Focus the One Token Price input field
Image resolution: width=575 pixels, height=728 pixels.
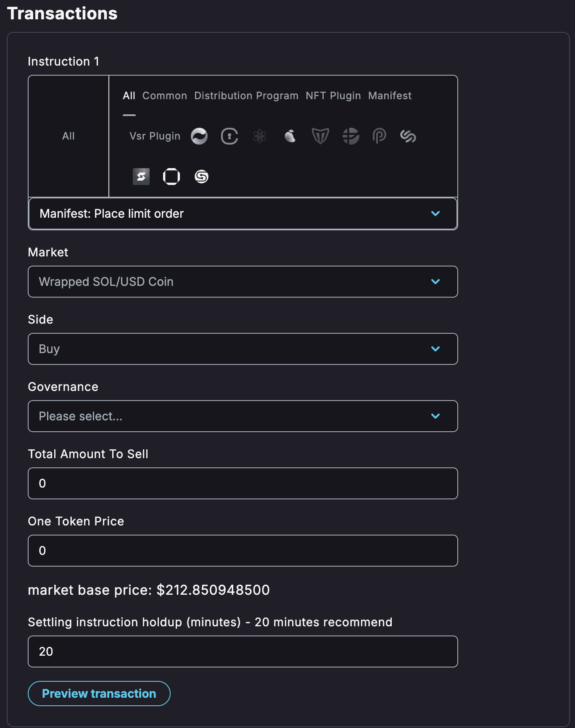click(243, 551)
